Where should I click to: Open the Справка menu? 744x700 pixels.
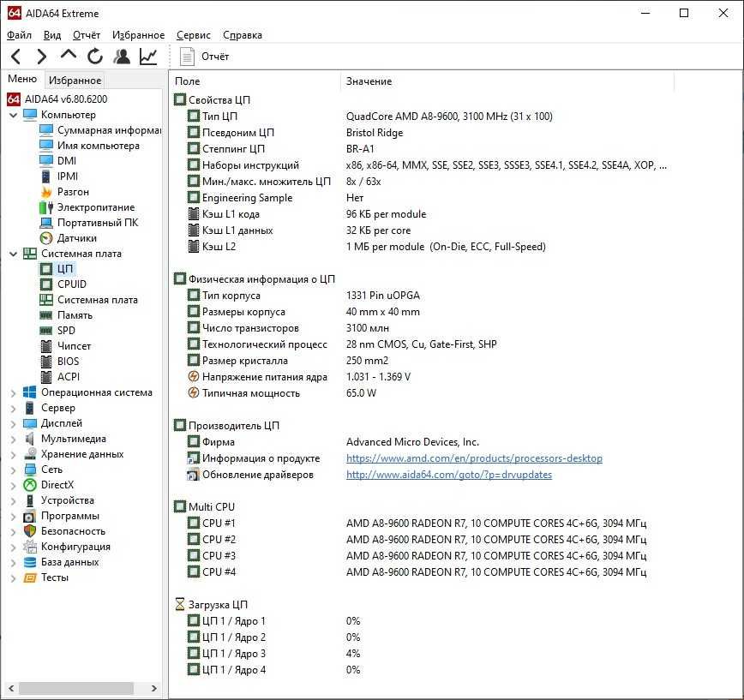242,35
